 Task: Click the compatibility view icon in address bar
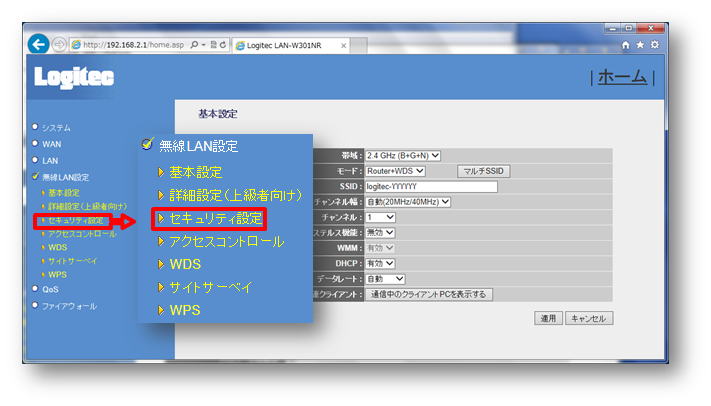coord(214,44)
